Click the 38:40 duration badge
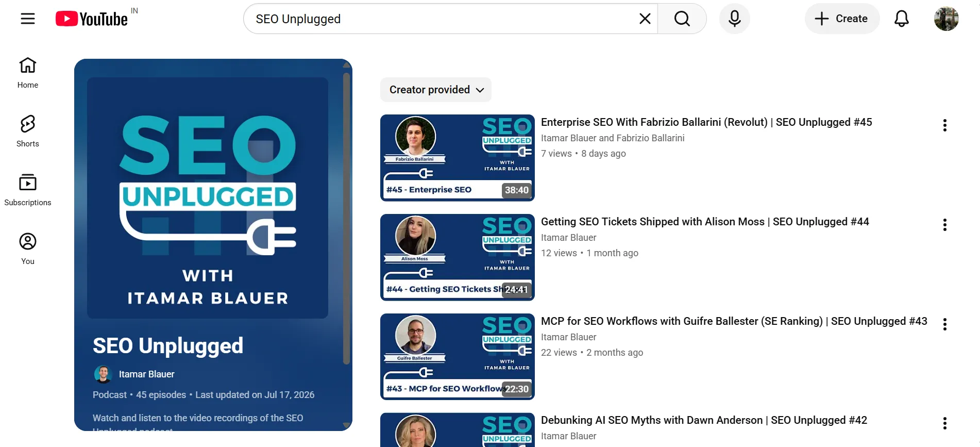 517,190
